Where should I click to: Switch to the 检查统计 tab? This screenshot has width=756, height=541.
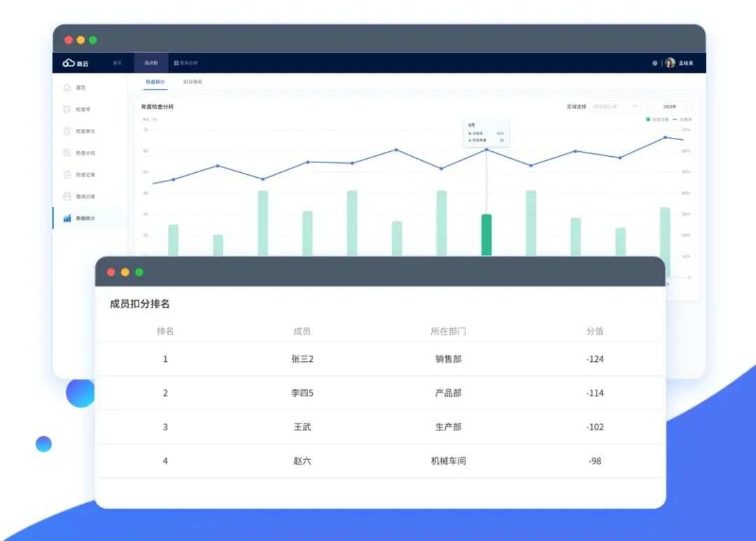click(x=155, y=82)
